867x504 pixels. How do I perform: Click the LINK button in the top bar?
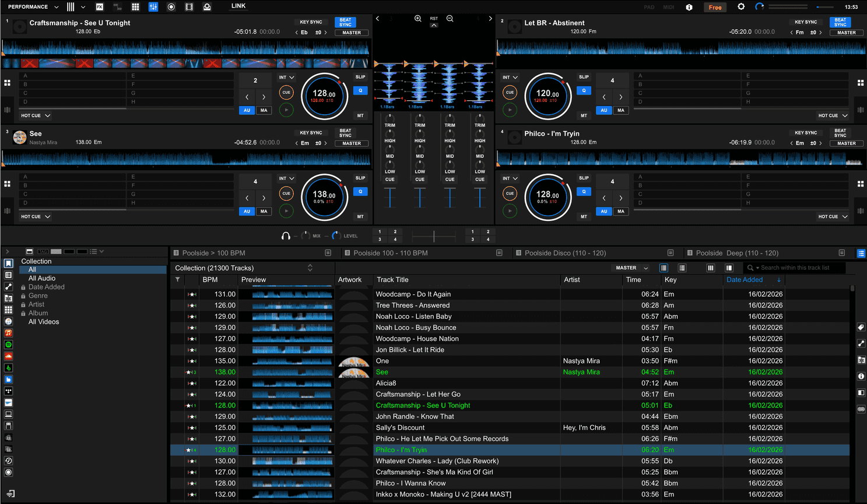tap(238, 6)
